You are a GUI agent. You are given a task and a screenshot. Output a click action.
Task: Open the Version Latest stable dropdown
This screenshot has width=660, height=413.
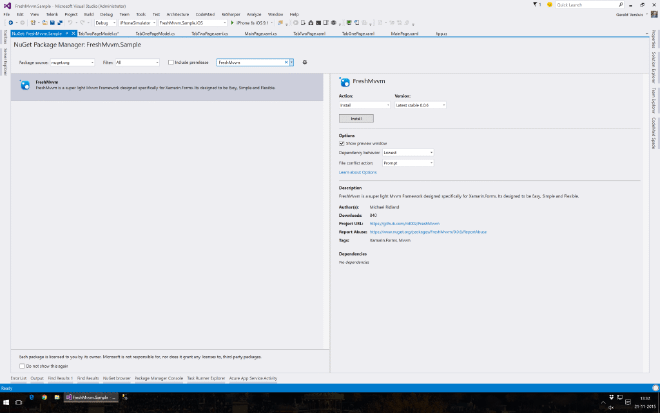(x=420, y=105)
